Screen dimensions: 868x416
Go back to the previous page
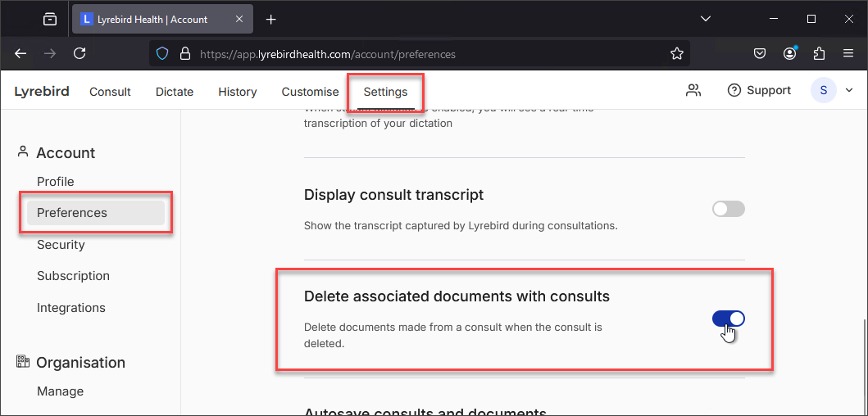pyautogui.click(x=20, y=54)
